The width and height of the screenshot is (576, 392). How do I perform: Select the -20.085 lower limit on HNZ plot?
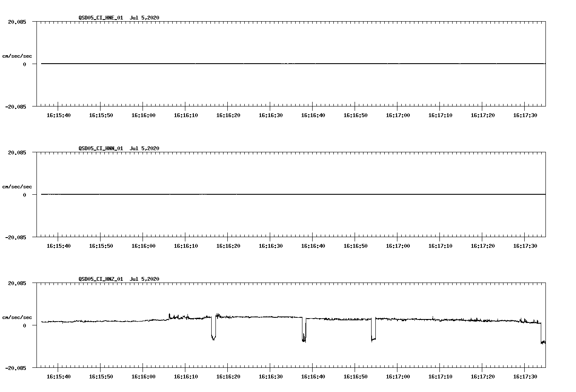point(16,368)
